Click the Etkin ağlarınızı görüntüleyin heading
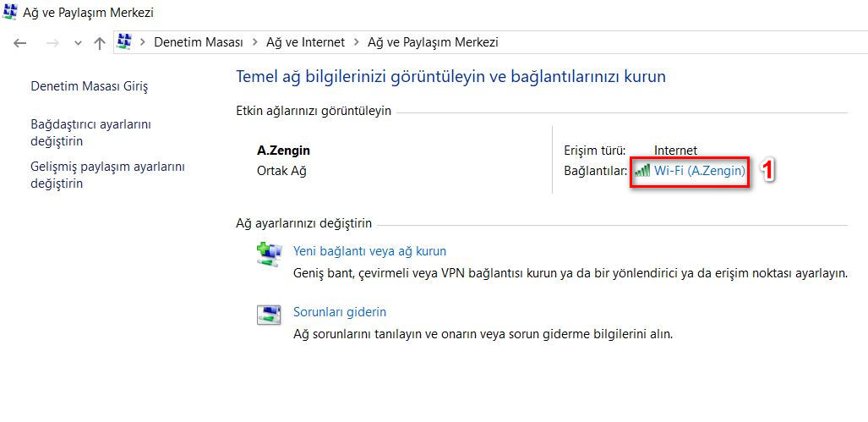Image resolution: width=868 pixels, height=422 pixels. (x=314, y=111)
